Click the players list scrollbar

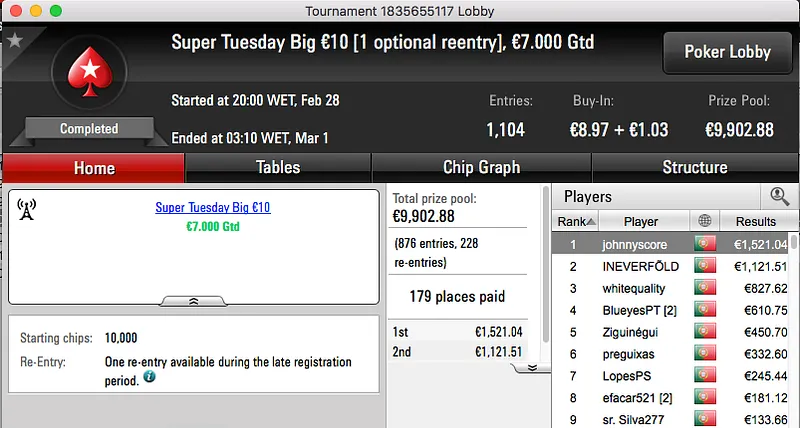pyautogui.click(x=794, y=330)
